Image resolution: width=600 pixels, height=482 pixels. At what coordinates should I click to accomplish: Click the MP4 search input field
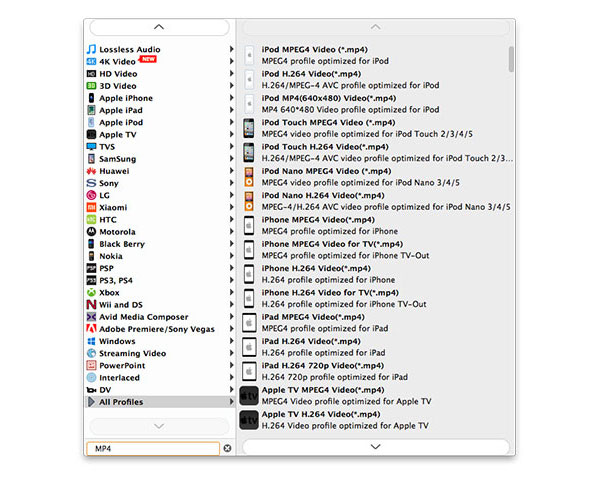click(152, 449)
